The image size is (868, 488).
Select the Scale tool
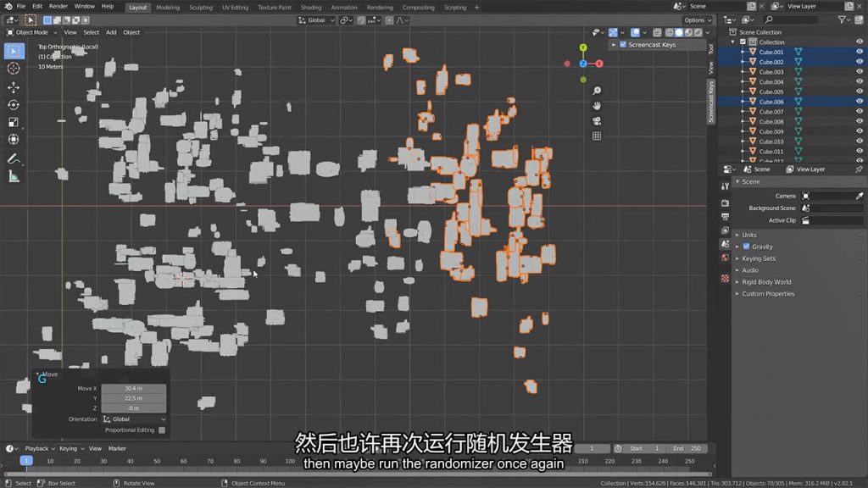pos(14,122)
